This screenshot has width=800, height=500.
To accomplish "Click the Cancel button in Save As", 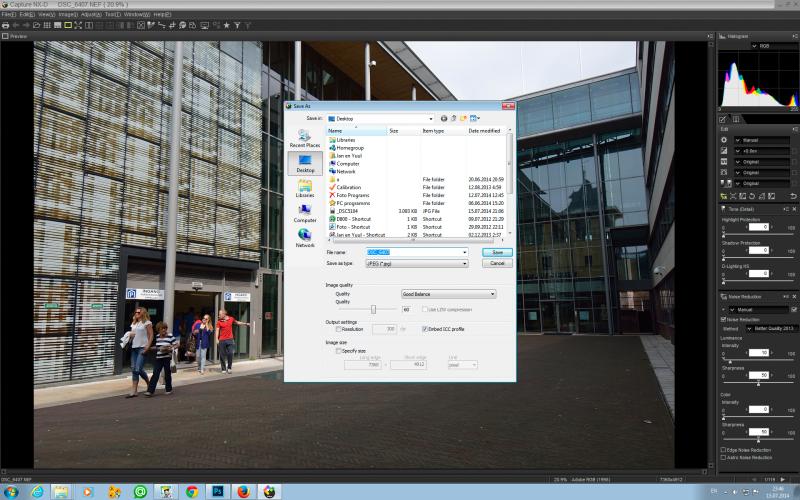I will point(497,263).
